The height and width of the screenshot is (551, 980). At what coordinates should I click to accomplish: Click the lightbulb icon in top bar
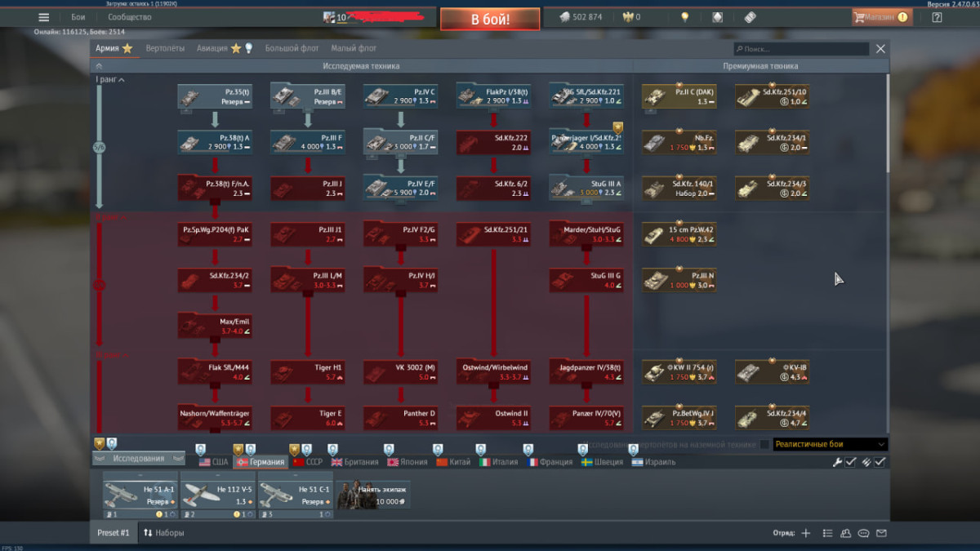pyautogui.click(x=685, y=17)
